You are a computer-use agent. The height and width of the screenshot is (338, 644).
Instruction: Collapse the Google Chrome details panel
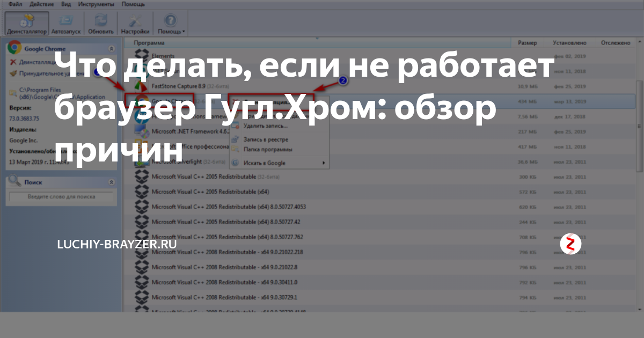tap(111, 48)
